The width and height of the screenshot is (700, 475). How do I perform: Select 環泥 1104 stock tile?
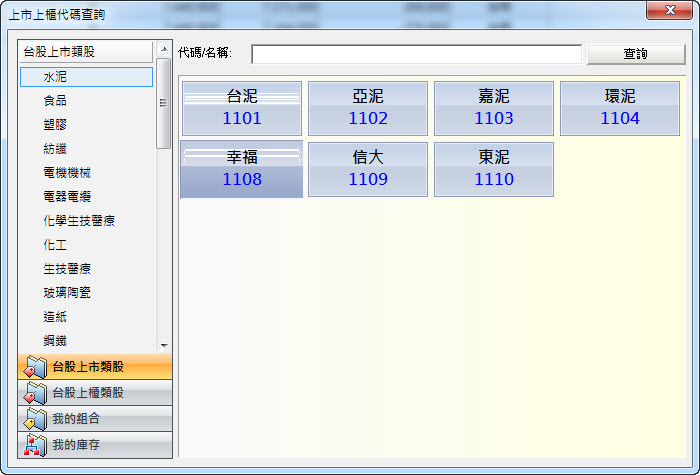[620, 108]
